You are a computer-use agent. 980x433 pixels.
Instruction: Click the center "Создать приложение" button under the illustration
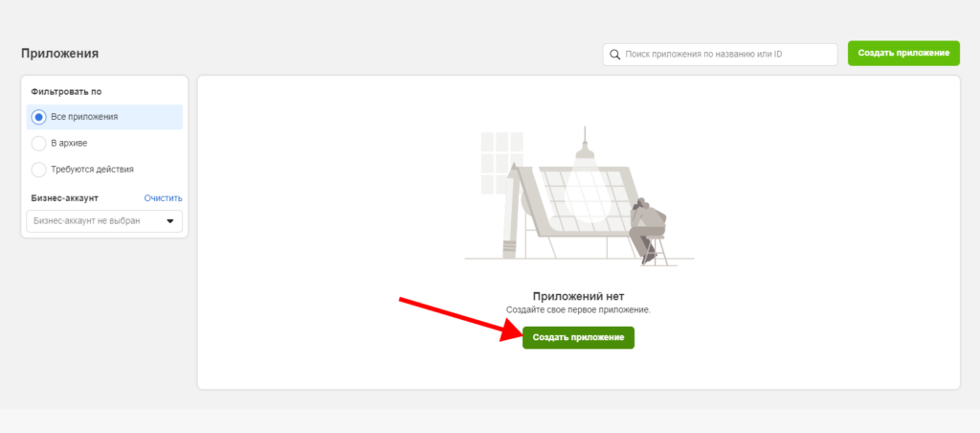click(578, 337)
